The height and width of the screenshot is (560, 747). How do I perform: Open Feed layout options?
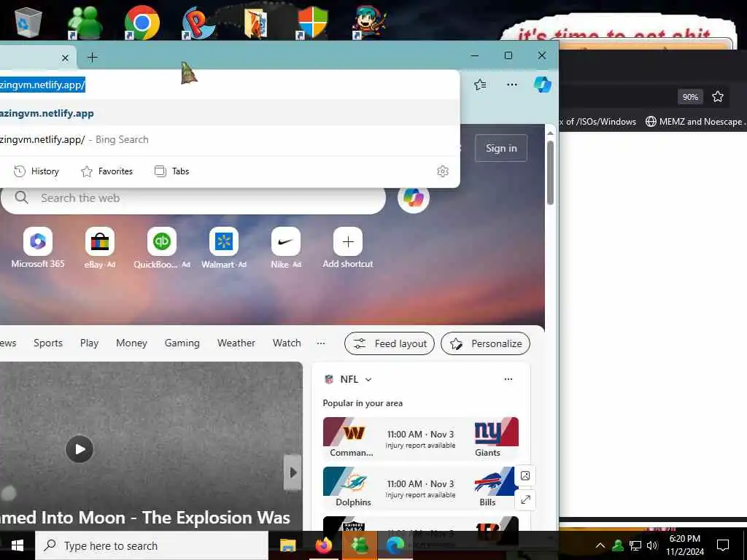[390, 344]
